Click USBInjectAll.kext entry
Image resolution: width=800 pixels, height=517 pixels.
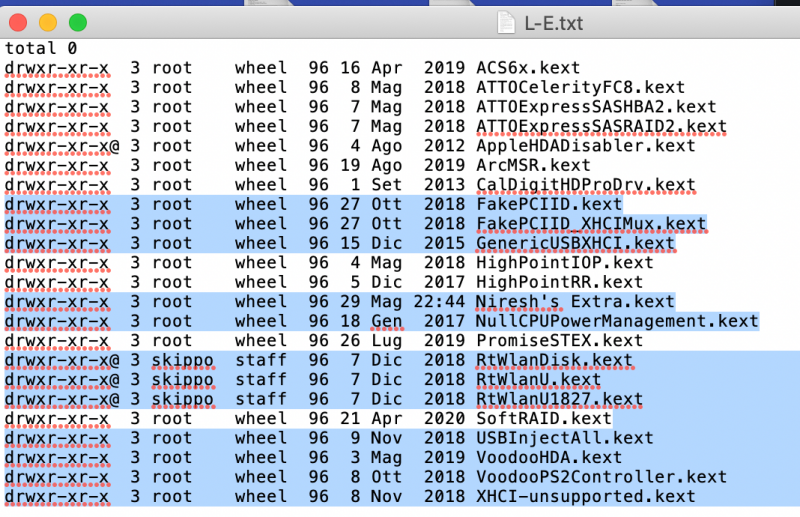click(x=565, y=438)
